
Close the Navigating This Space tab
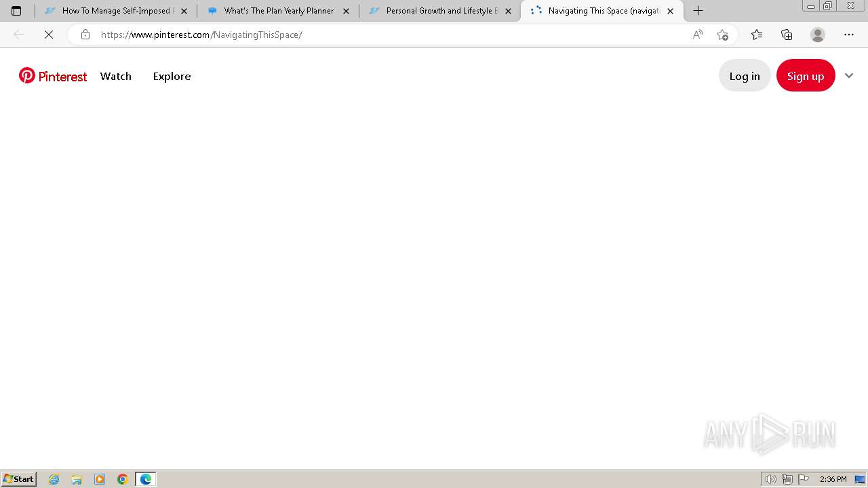(670, 11)
